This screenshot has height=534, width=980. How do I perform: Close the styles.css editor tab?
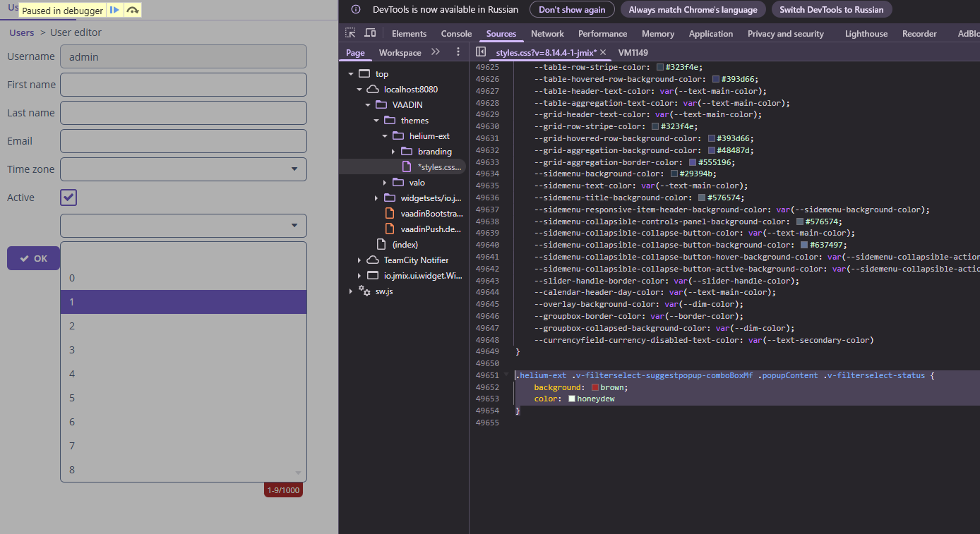[603, 52]
